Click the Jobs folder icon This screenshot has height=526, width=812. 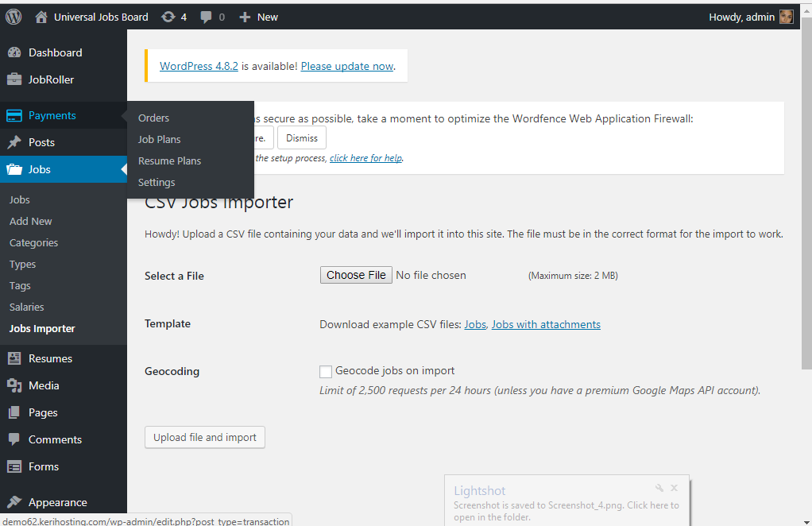[14, 169]
